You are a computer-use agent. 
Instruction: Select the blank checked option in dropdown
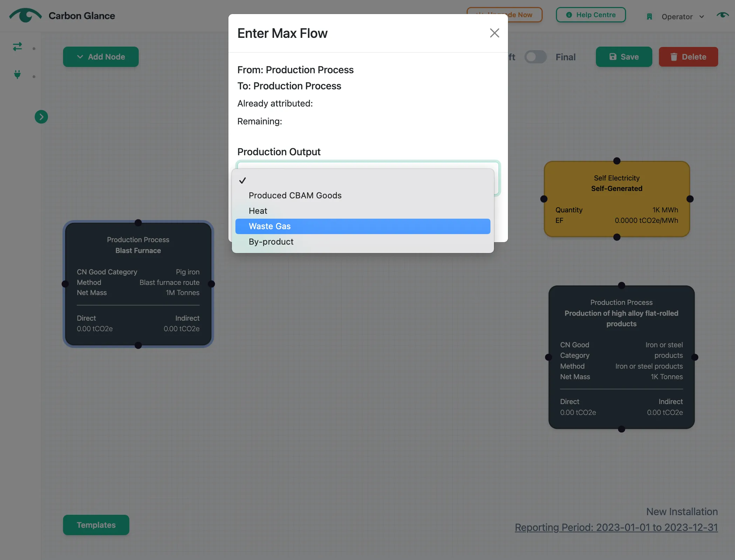tap(363, 180)
